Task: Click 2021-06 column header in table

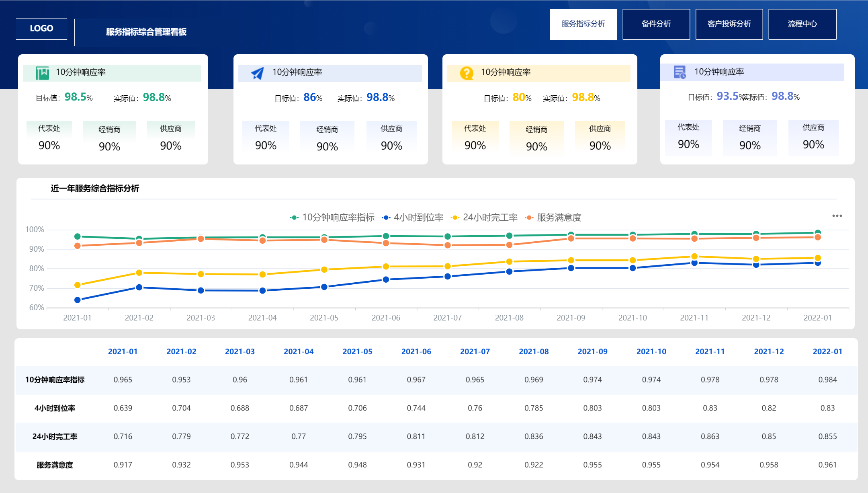Action: 416,351
